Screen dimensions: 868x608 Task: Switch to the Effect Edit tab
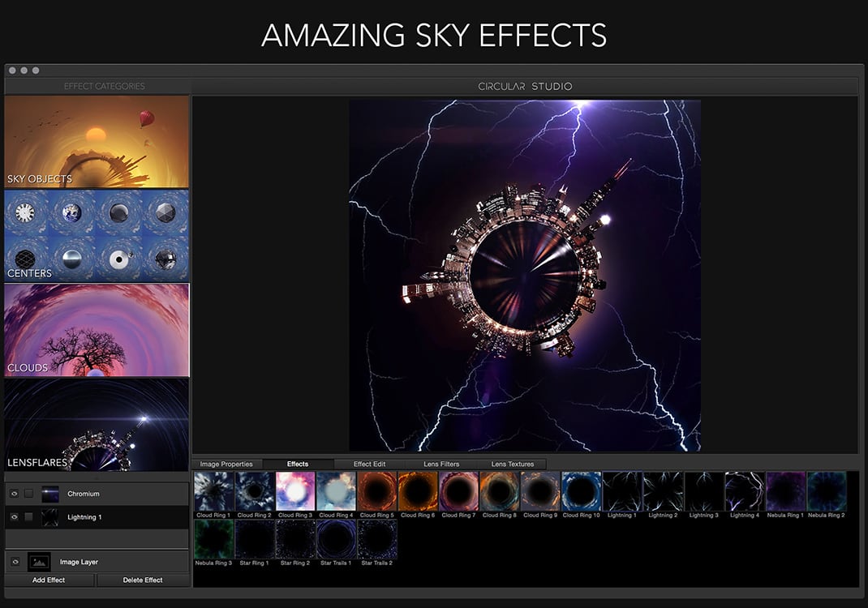(369, 464)
